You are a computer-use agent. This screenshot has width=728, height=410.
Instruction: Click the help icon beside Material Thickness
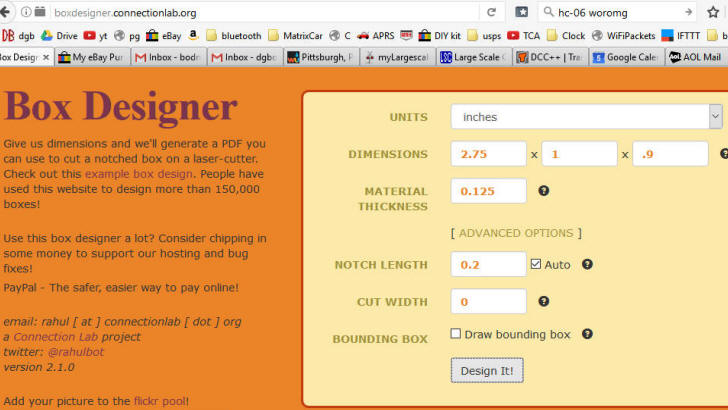click(544, 191)
